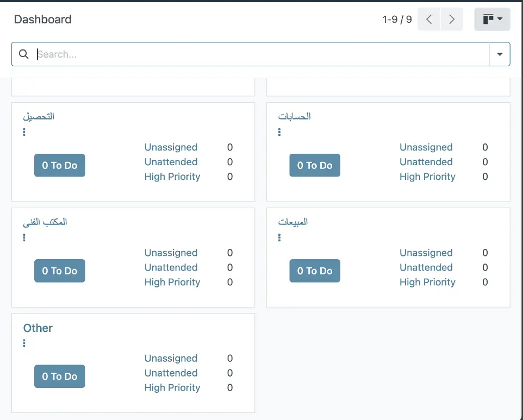Open three-dot menu on المكتب الفنى card
523x420 pixels.
coord(24,237)
